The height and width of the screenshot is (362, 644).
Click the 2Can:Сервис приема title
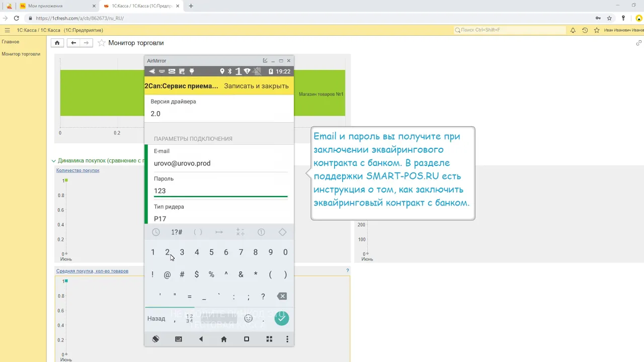[x=182, y=86]
